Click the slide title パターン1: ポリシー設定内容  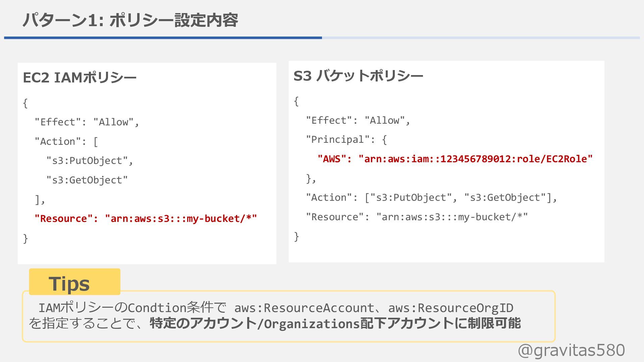(130, 20)
